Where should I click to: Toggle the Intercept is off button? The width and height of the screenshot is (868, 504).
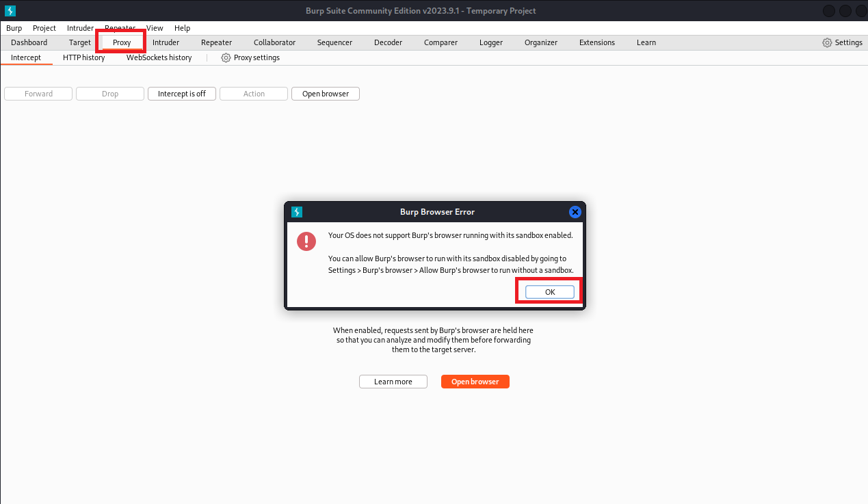[182, 94]
